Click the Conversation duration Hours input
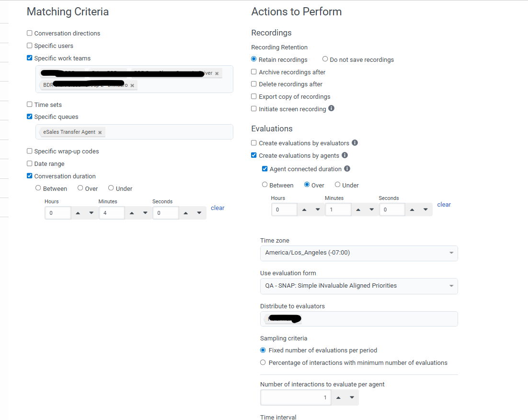The width and height of the screenshot is (528, 420). point(58,213)
